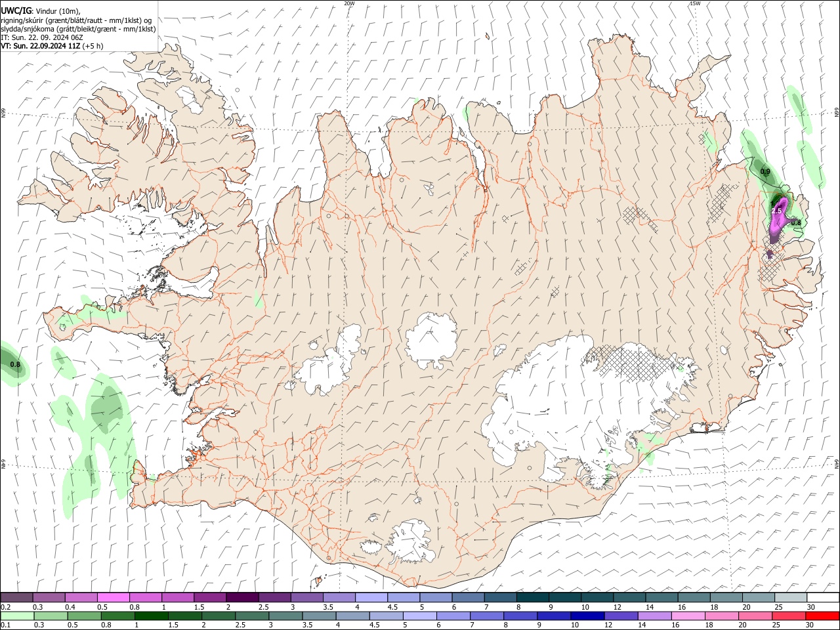Pick the light periwinkle 4 snow-scale swatch
This screenshot has width=840, height=630.
371,597
